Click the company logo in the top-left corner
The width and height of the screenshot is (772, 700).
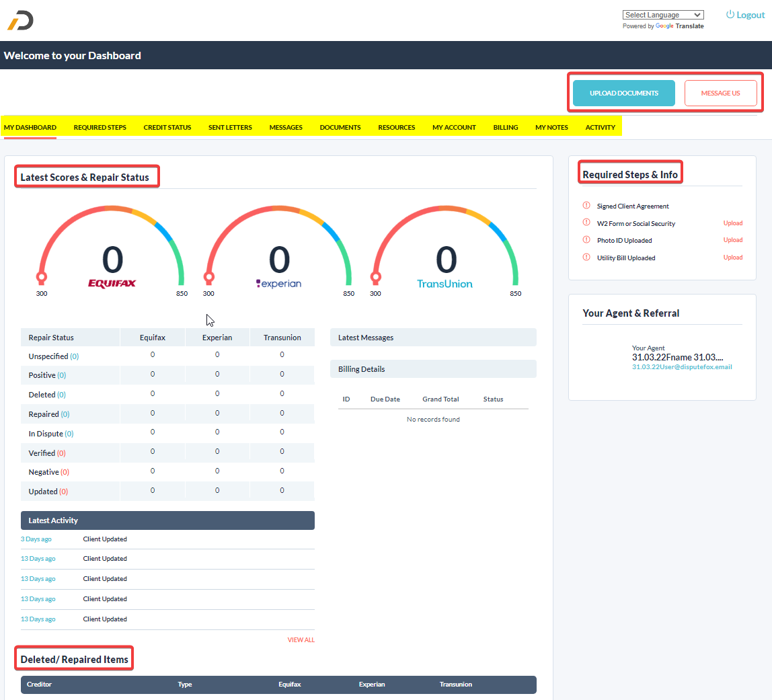[20, 20]
